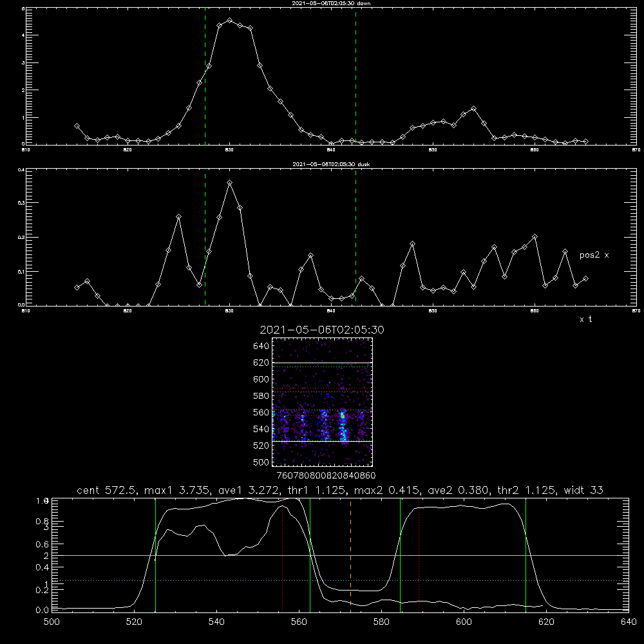This screenshot has height=644, width=644.
Task: Click the "580" x-axis label of profile plot
Action: 381,622
